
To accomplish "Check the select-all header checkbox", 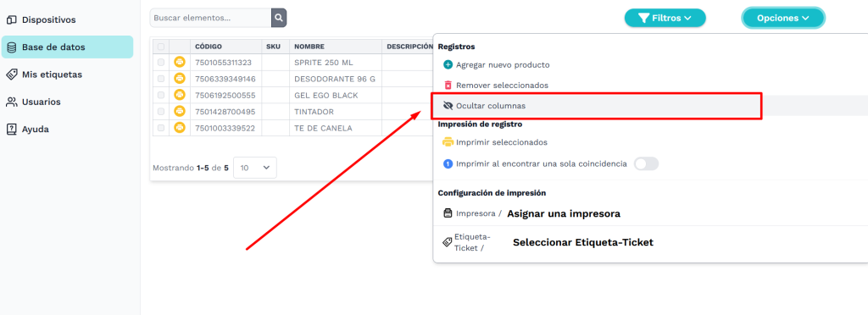I will click(160, 47).
